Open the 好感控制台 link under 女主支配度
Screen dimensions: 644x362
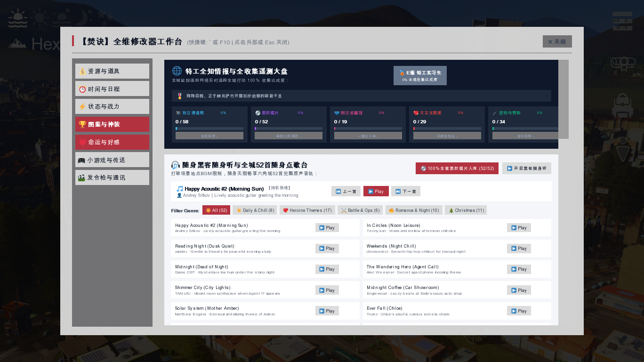447,136
